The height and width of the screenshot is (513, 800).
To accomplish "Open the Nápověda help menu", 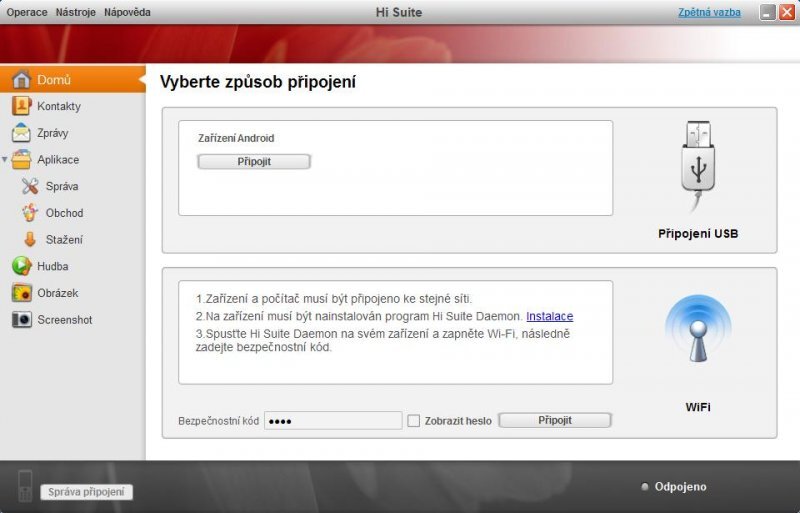I will pyautogui.click(x=129, y=13).
